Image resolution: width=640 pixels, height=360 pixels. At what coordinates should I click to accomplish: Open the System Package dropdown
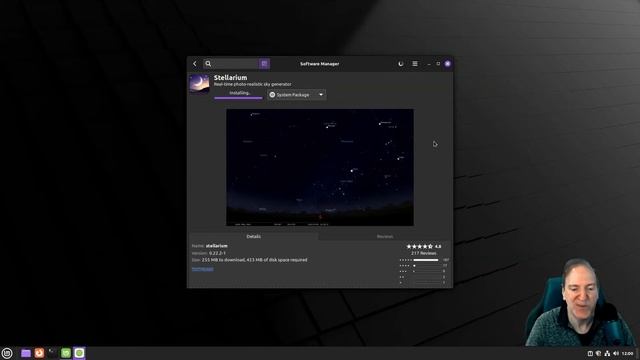(297, 95)
